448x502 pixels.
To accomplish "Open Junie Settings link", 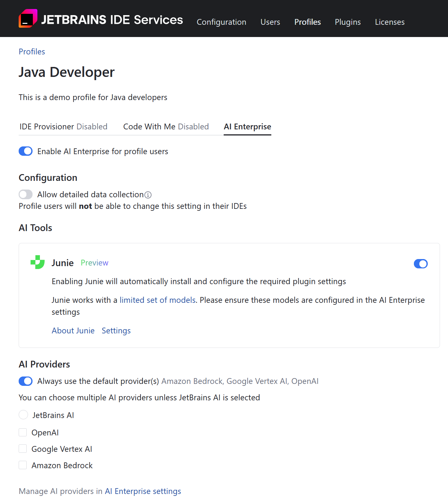I will [116, 330].
